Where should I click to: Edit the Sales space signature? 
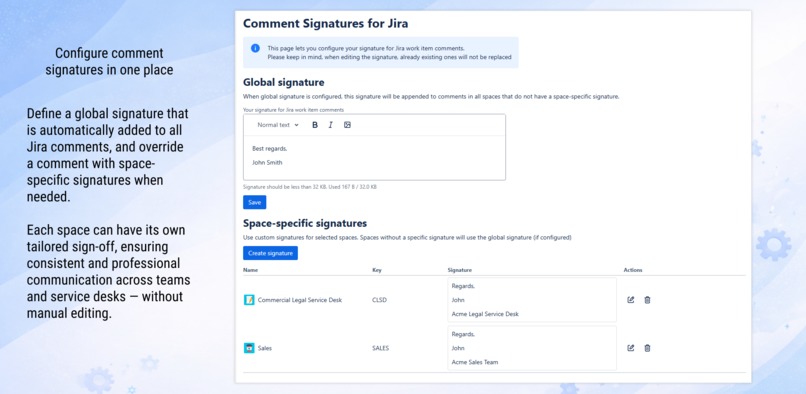631,348
